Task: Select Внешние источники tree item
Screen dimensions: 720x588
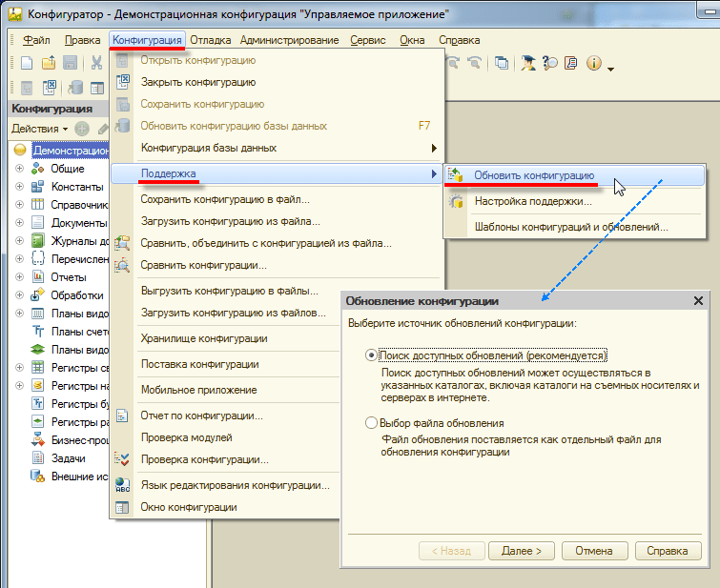Action: [79, 476]
